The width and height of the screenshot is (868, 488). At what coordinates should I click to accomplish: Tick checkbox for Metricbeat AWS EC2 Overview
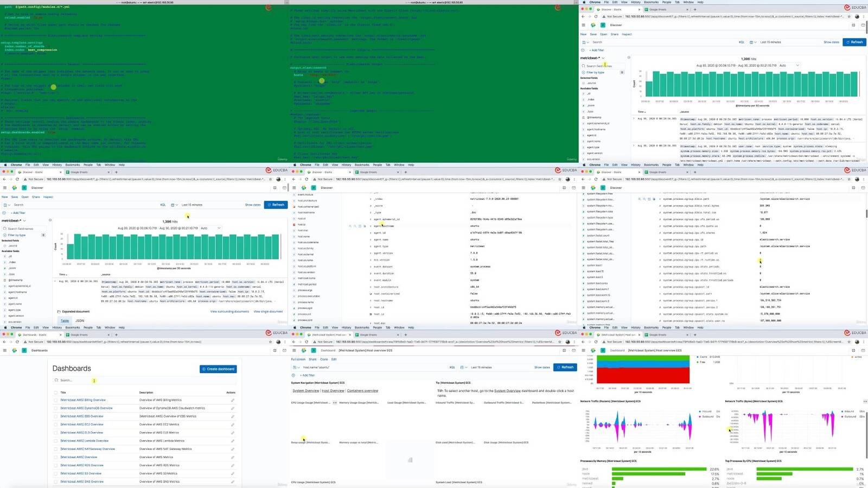tap(55, 424)
